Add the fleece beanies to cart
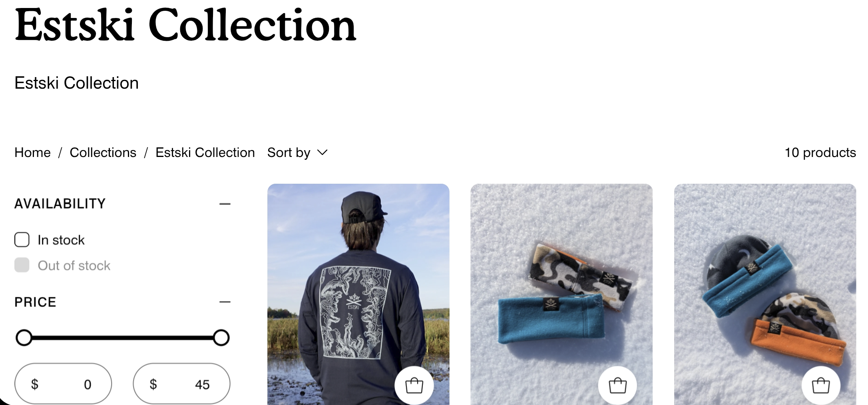This screenshot has height=405, width=868. (x=821, y=385)
